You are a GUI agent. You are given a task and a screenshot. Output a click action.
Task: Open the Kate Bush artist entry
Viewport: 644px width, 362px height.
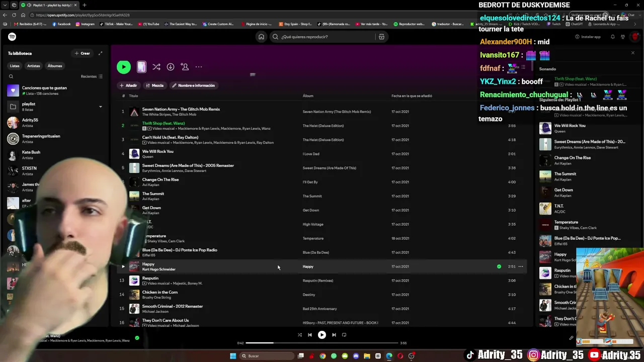tap(55, 155)
